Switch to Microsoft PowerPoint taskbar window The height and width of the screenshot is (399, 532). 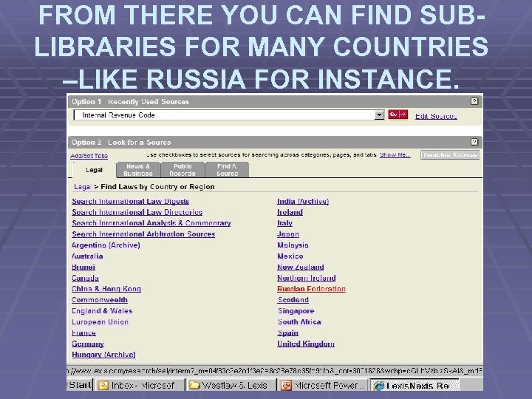(324, 385)
